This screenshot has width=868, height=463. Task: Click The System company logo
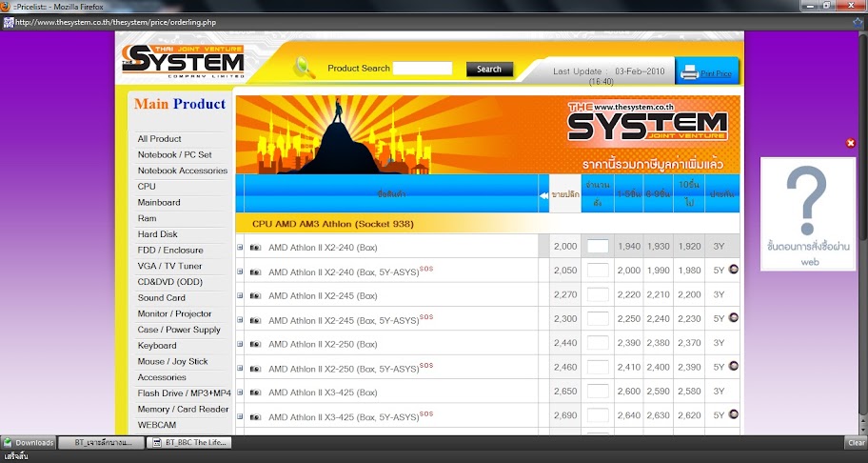coord(184,61)
